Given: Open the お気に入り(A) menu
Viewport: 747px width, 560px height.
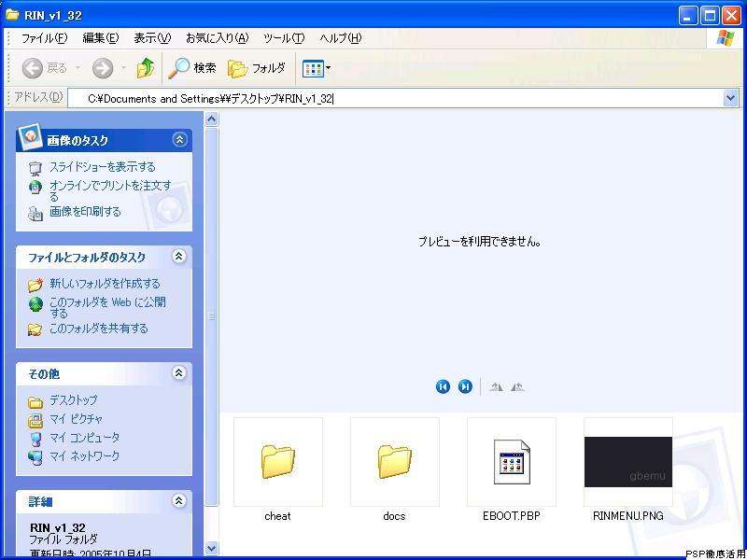Looking at the screenshot, I should point(218,38).
